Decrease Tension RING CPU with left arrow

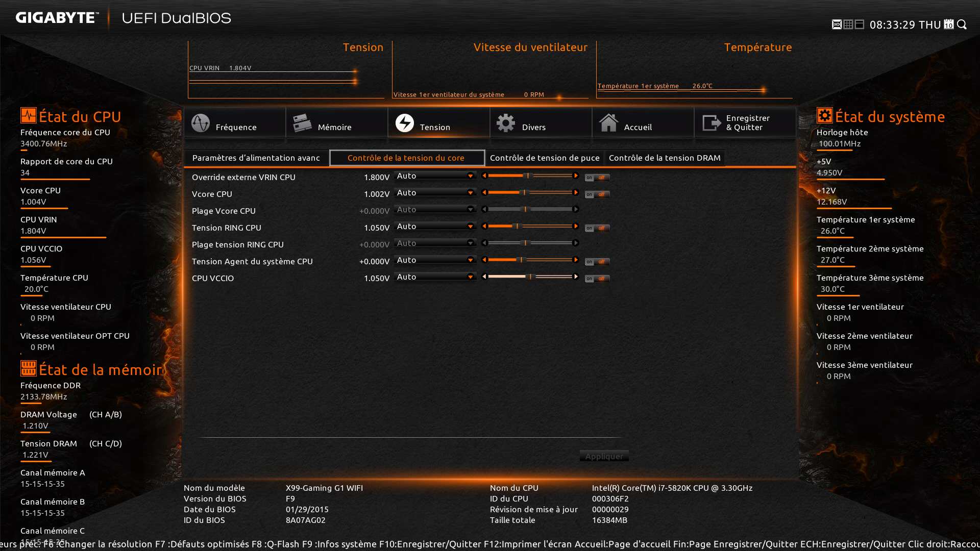click(484, 226)
